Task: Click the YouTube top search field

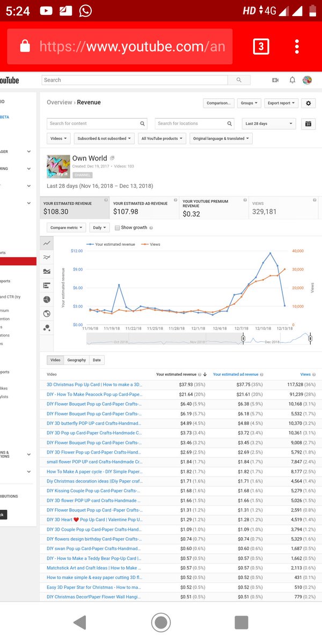Action: click(x=135, y=80)
